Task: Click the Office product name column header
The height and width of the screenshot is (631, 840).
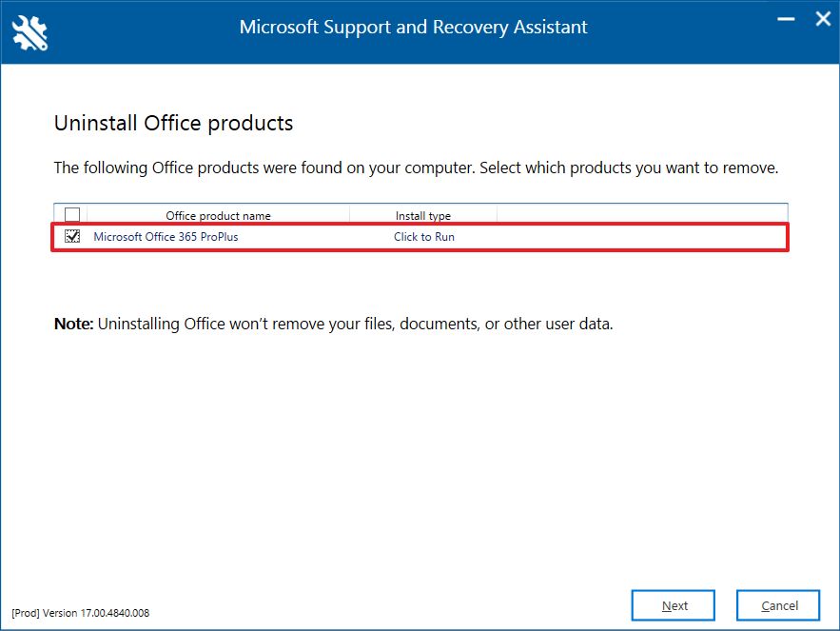Action: (218, 216)
